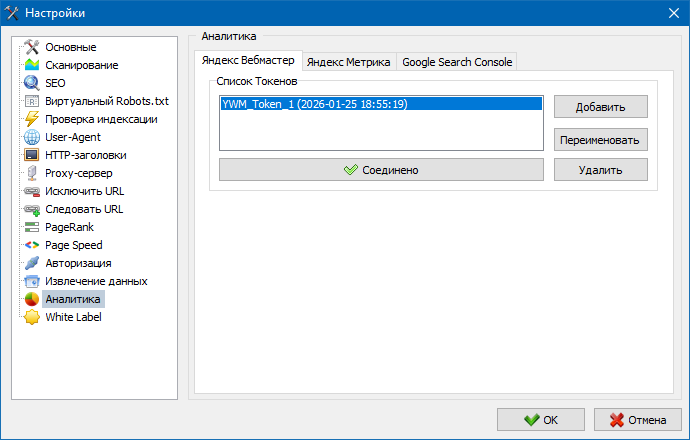Click the HTTP-заголовки monitor icon
The width and height of the screenshot is (690, 440).
(x=31, y=155)
